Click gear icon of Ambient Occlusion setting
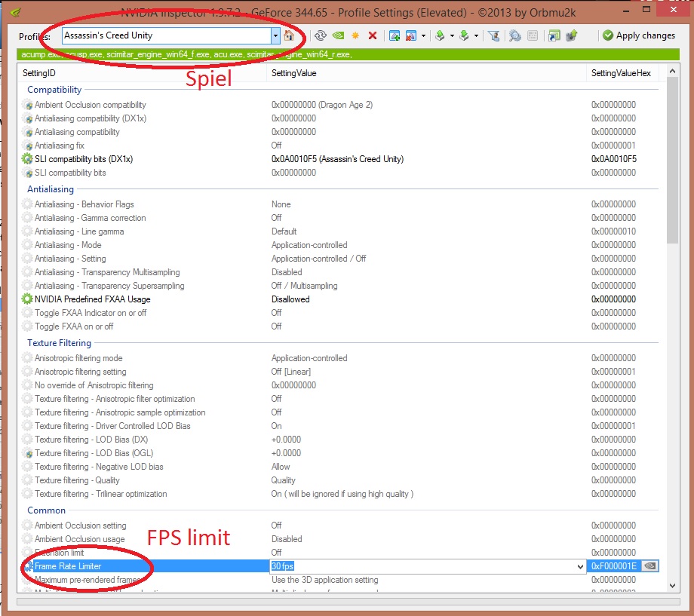This screenshot has height=616, width=694. (x=27, y=526)
